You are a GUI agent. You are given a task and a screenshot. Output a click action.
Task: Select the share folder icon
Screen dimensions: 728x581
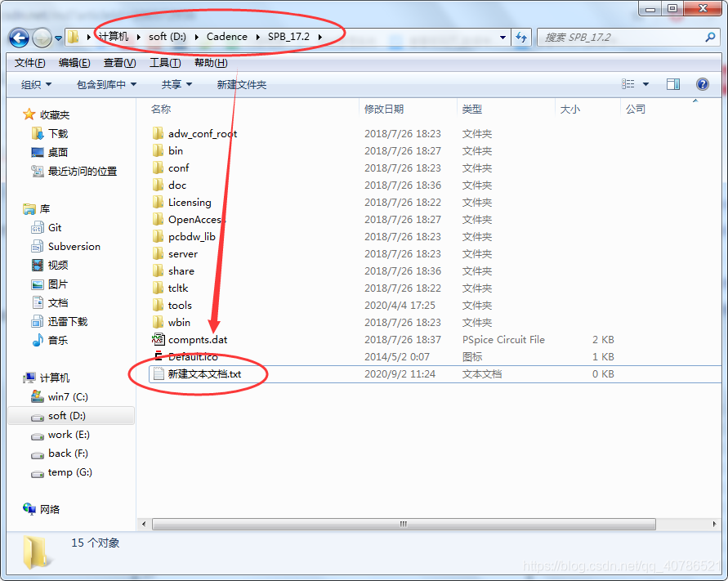(x=158, y=271)
